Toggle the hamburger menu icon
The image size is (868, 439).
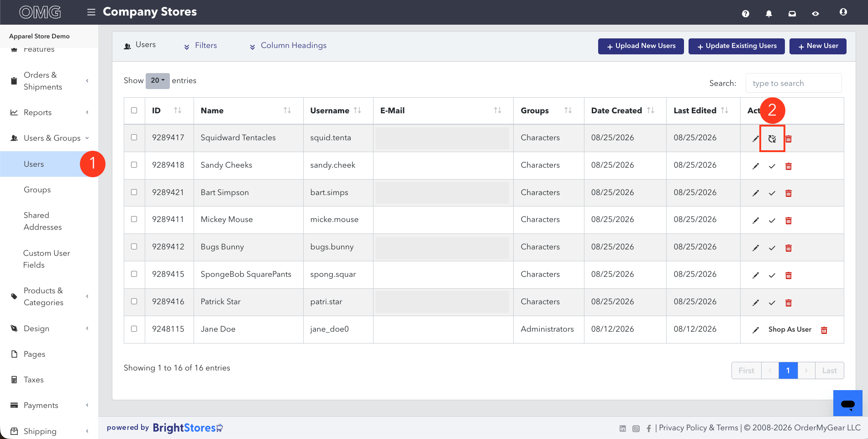tap(91, 12)
